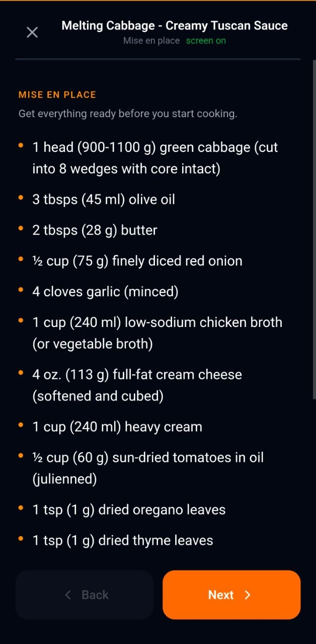Image resolution: width=316 pixels, height=644 pixels.
Task: Tap the dried thyme leaves item
Action: (123, 540)
